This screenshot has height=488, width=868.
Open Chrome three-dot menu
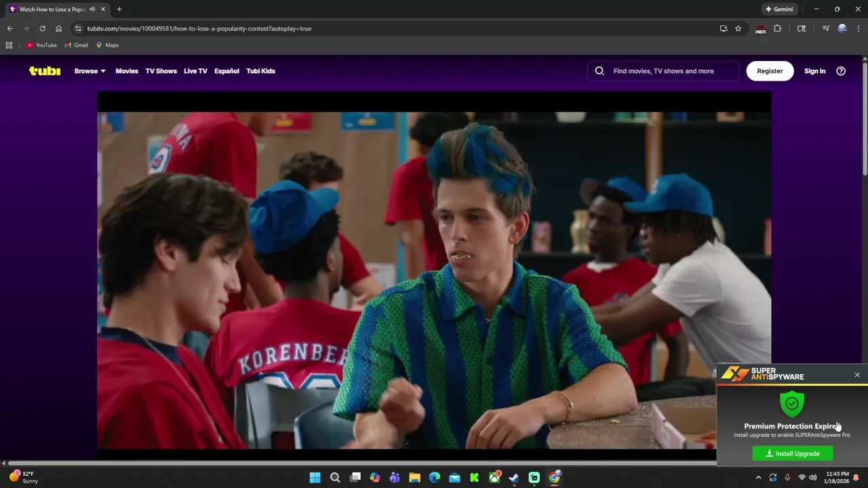[859, 28]
